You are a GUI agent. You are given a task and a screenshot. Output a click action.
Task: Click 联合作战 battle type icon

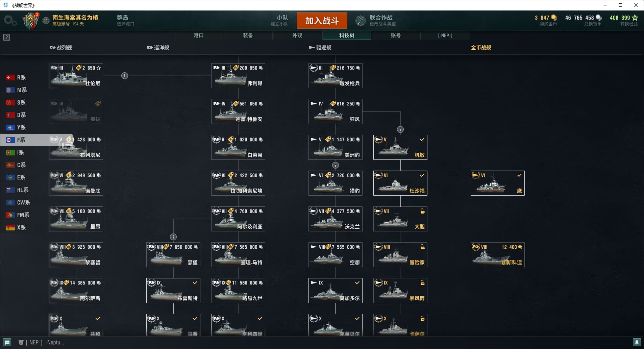tap(361, 21)
